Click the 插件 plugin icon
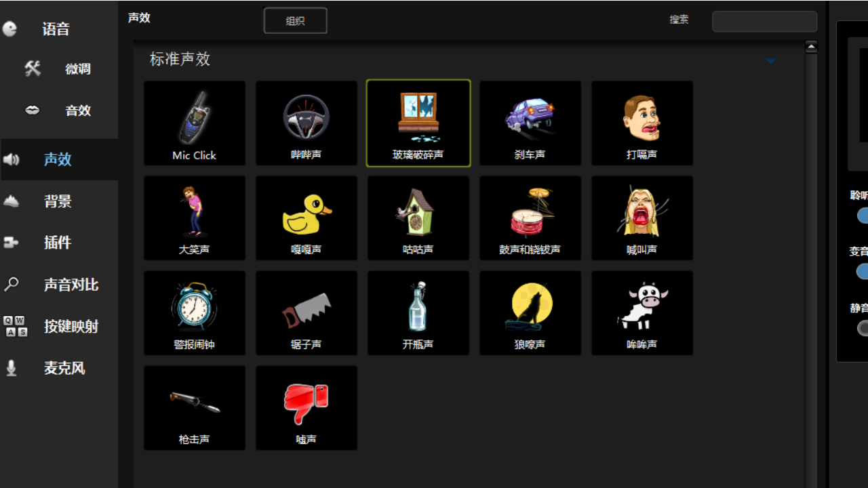The image size is (868, 488). tap(12, 242)
